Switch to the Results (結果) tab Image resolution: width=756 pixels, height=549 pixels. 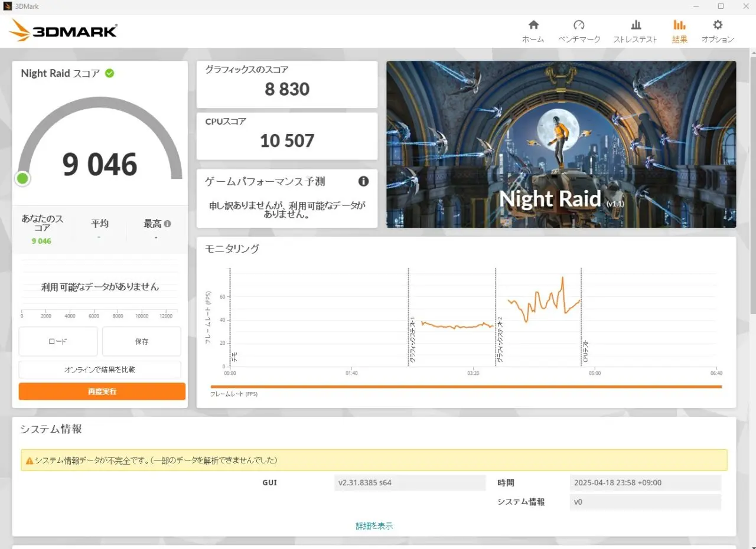(679, 31)
